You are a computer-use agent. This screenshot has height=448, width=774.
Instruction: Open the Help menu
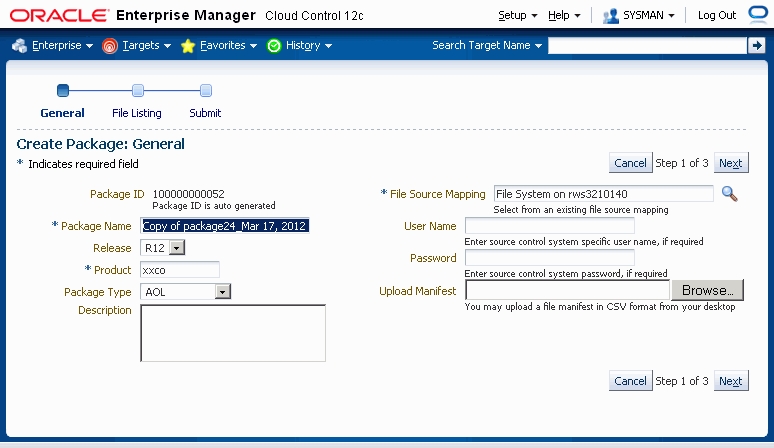coord(564,15)
